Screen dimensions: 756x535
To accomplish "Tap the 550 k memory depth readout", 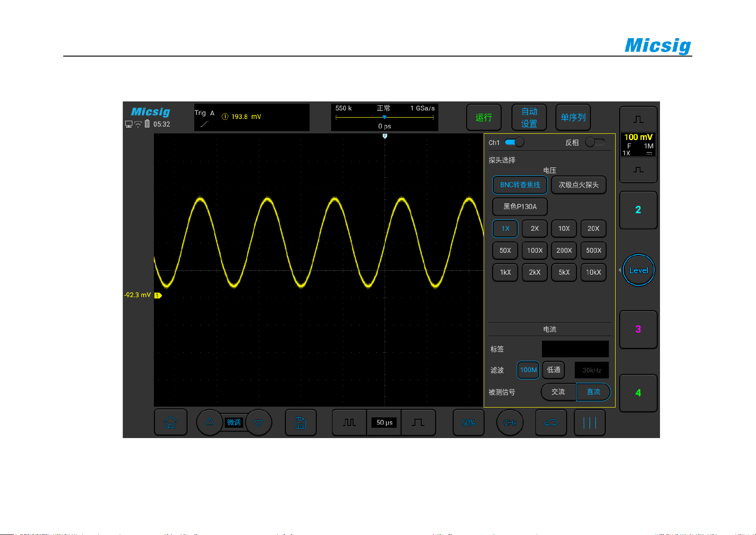I will (x=343, y=108).
